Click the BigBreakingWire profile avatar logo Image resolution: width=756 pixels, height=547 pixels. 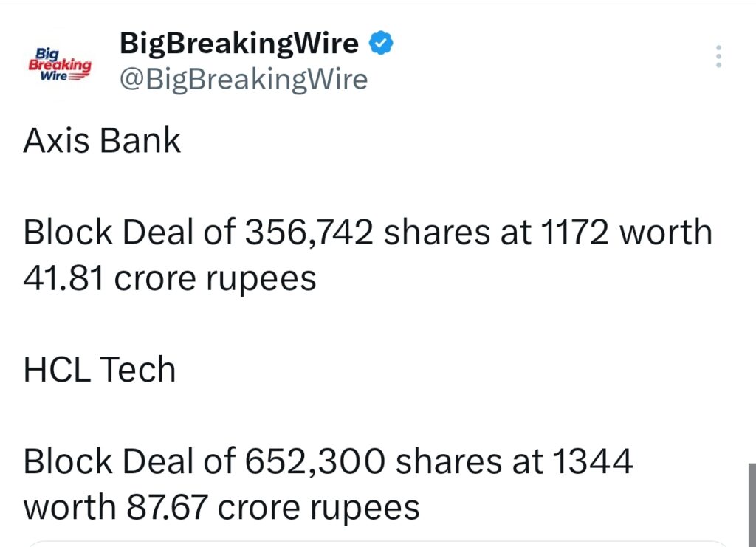(x=62, y=63)
